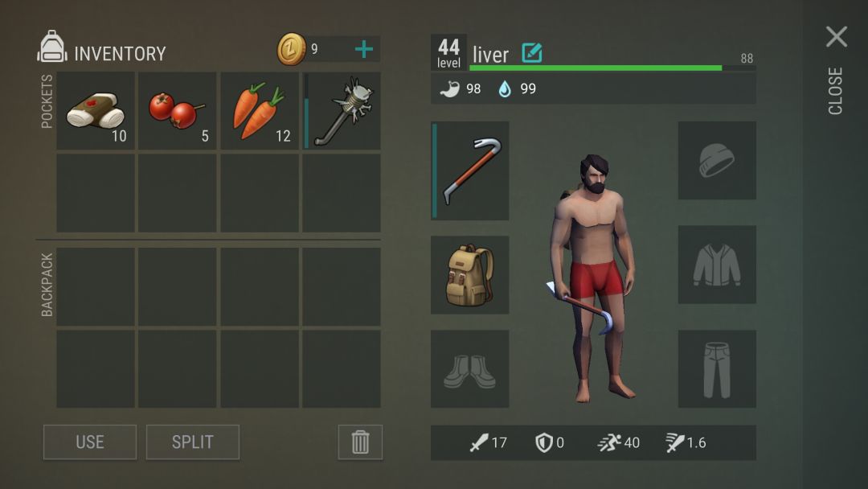Select the carrots stack of 12
The width and height of the screenshot is (868, 489).
(259, 111)
